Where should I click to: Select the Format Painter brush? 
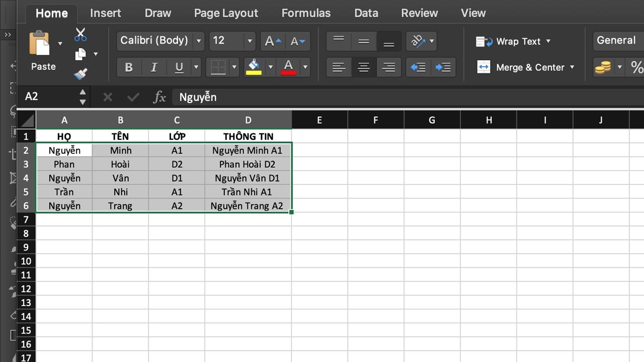[x=80, y=74]
